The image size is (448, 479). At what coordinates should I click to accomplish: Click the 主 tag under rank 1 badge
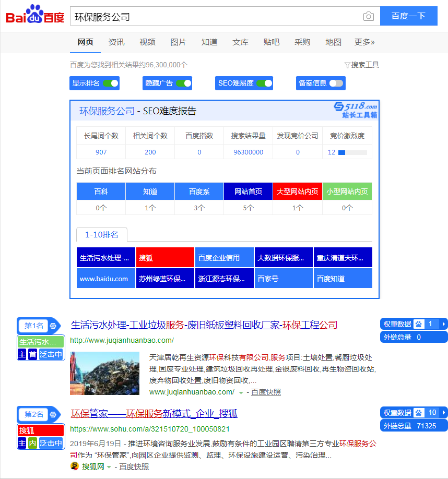(22, 354)
